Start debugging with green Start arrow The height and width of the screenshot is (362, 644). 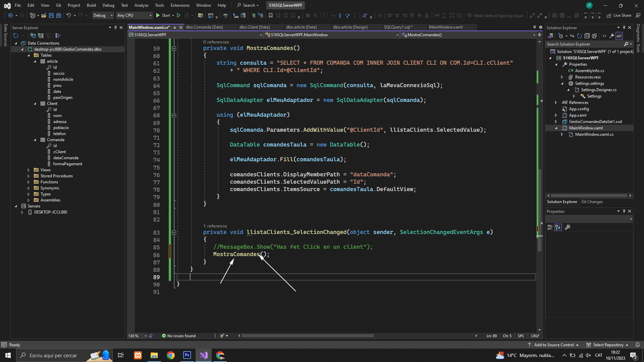click(x=158, y=15)
